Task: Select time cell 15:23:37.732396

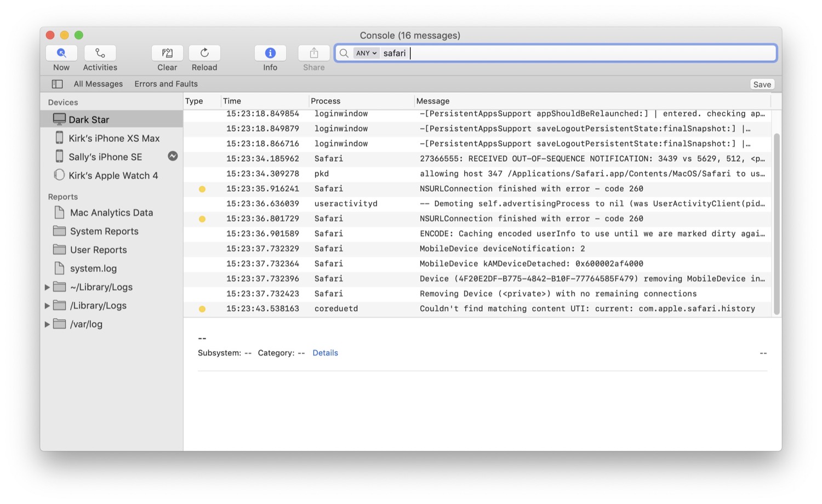Action: tap(262, 279)
